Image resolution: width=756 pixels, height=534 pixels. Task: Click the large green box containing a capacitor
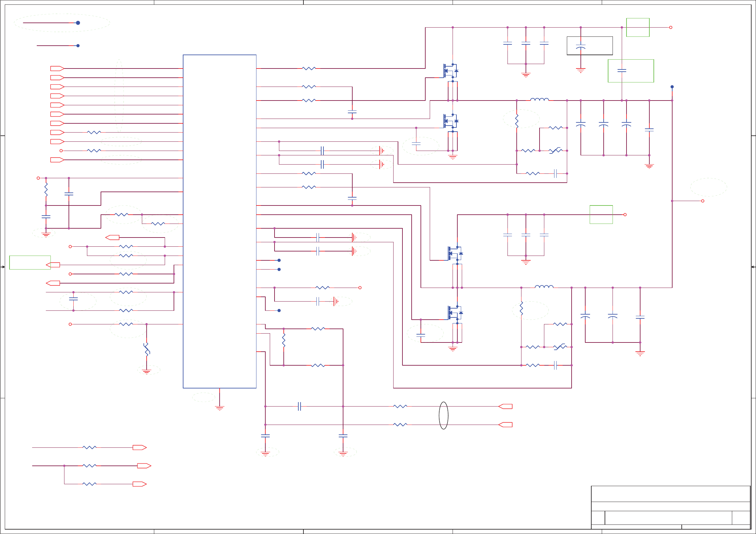[631, 71]
